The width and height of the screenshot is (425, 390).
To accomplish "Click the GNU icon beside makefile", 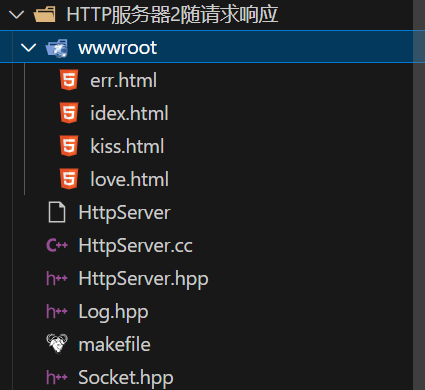I will coord(57,343).
